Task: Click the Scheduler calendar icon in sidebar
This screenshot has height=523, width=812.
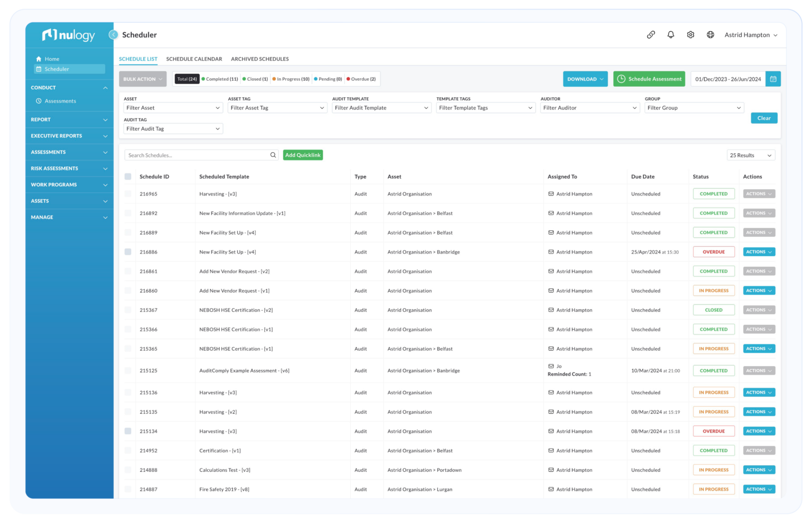Action: pyautogui.click(x=39, y=69)
